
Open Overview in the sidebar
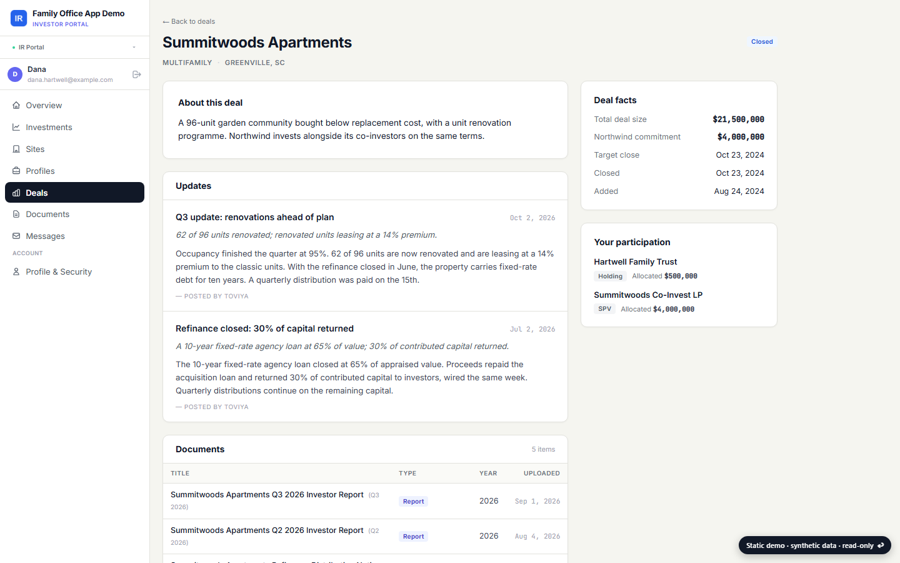(75, 105)
